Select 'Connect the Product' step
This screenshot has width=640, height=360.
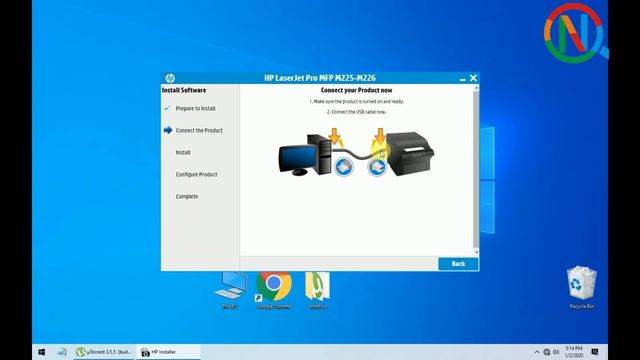pyautogui.click(x=199, y=131)
